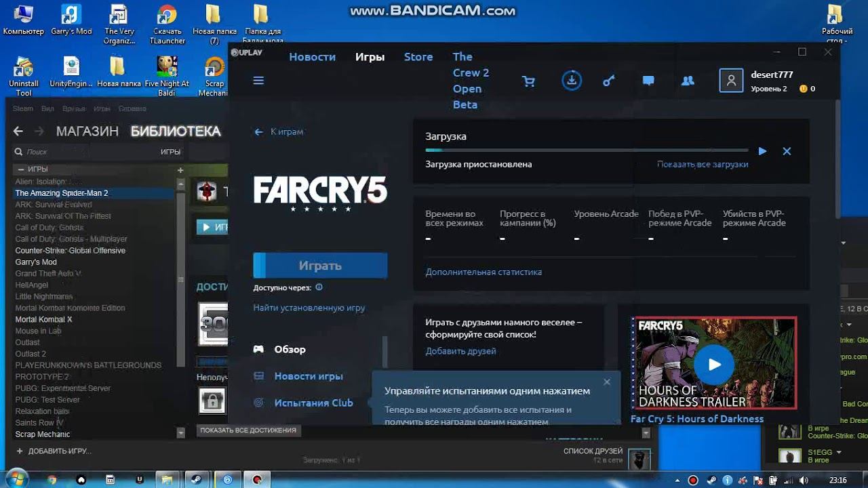Switch to МАГАЗИН in Steam
The image size is (868, 488).
(87, 131)
